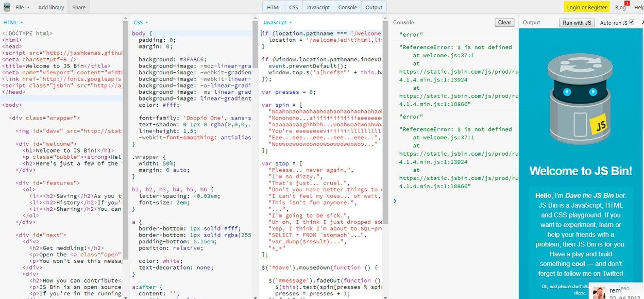Open the Help menu

[639, 7]
